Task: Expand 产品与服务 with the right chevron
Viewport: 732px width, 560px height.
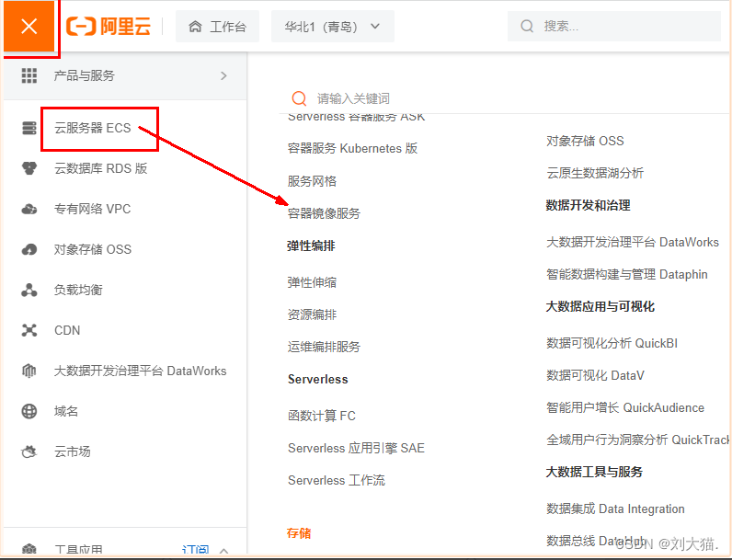Action: coord(223,75)
